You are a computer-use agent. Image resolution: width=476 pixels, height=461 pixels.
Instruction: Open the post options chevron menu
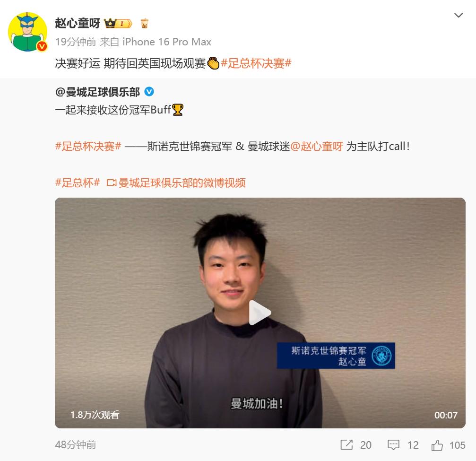click(459, 15)
